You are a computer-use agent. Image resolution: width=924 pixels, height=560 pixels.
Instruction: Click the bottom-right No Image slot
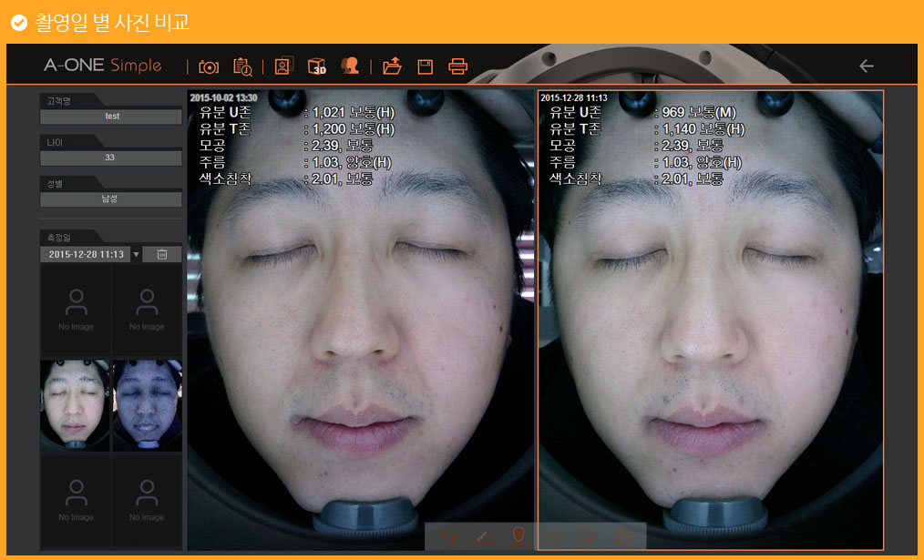coord(147,501)
